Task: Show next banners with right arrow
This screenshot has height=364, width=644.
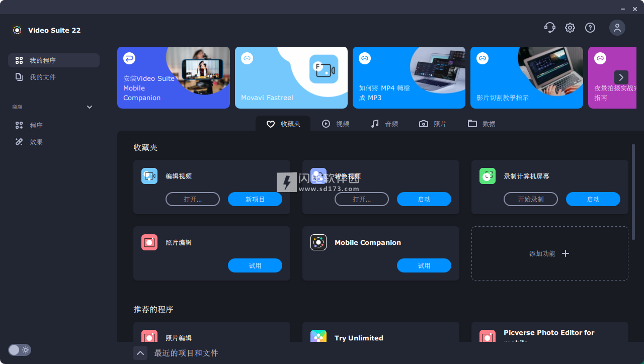Action: (621, 77)
